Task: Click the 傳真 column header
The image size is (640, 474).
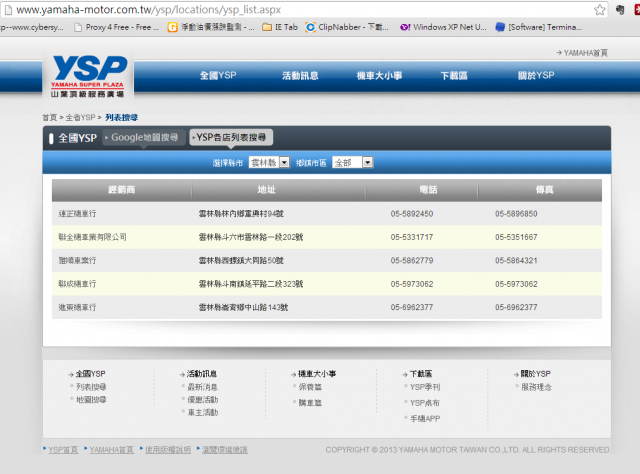Action: 544,190
